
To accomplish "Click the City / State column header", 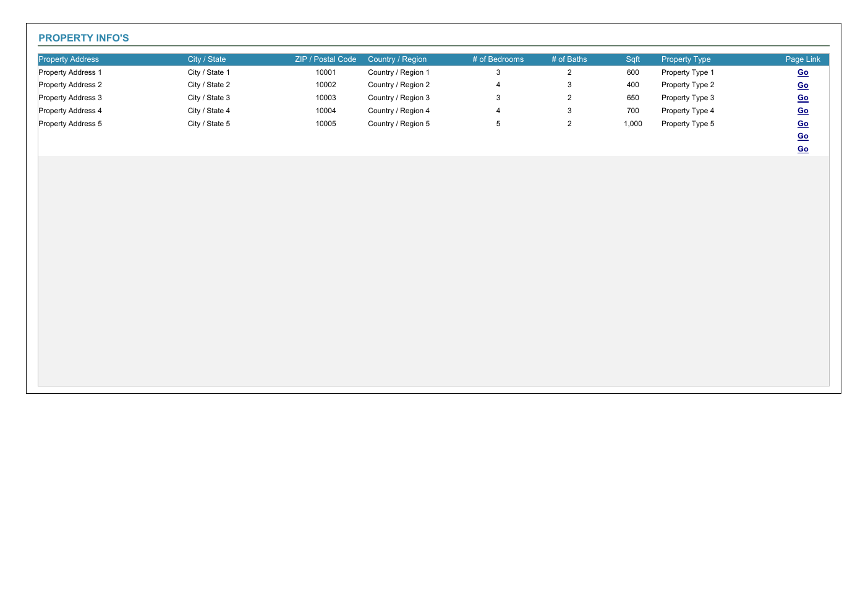I will pos(206,59).
